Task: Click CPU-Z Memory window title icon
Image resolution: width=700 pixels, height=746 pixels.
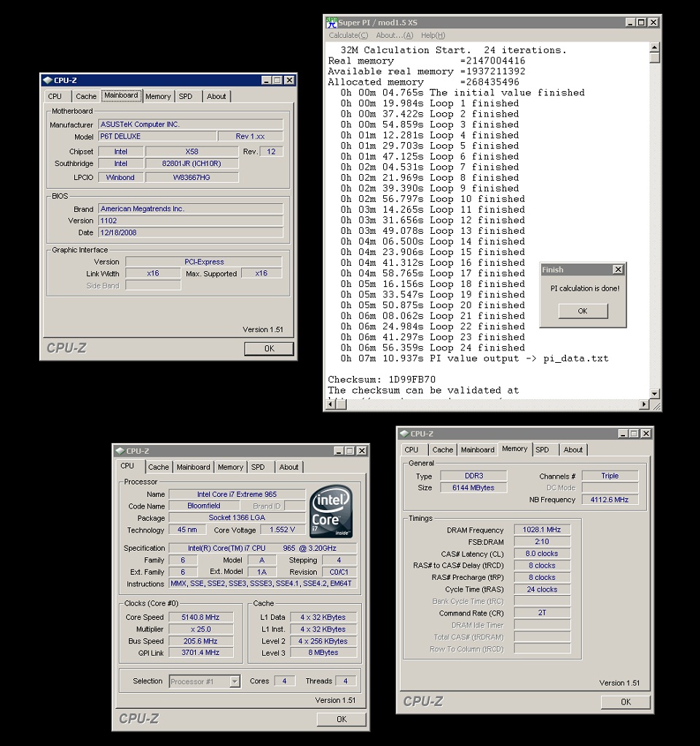Action: click(x=404, y=433)
